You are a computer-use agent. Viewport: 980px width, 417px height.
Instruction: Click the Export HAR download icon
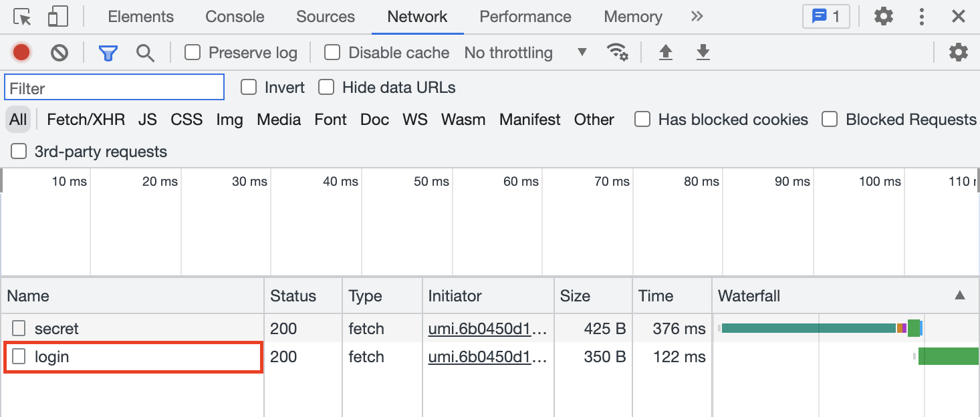click(x=703, y=52)
